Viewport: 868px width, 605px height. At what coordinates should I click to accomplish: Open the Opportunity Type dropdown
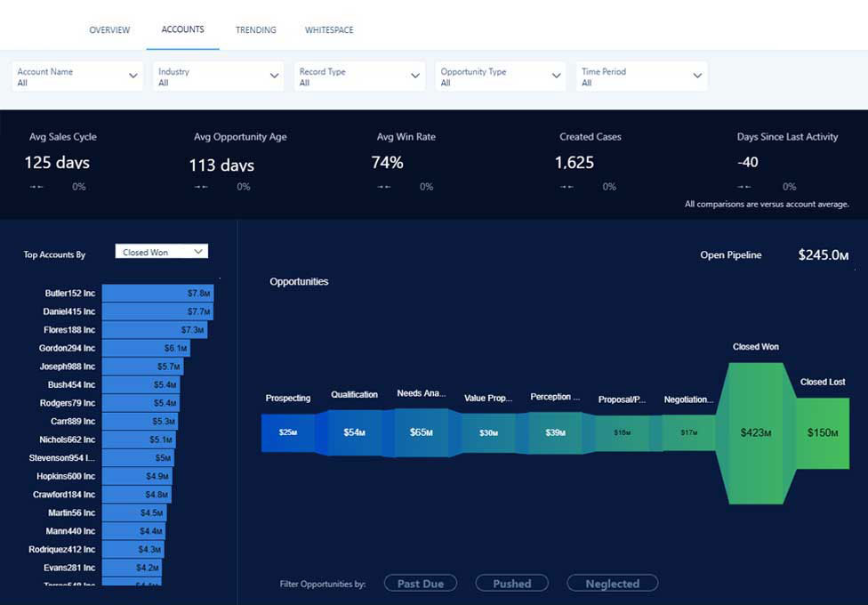point(501,76)
